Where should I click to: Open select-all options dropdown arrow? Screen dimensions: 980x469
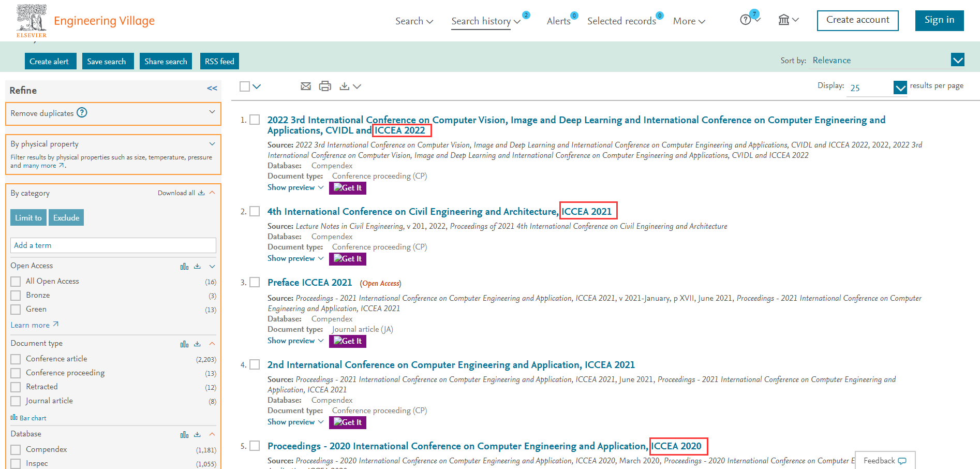coord(257,86)
